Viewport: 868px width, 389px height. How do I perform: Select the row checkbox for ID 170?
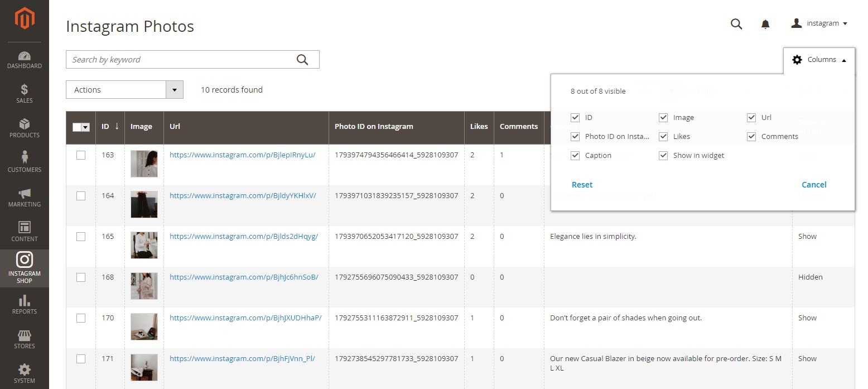point(81,318)
